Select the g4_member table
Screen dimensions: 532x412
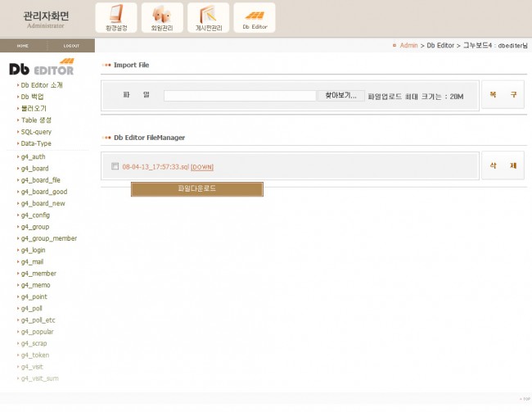38,273
